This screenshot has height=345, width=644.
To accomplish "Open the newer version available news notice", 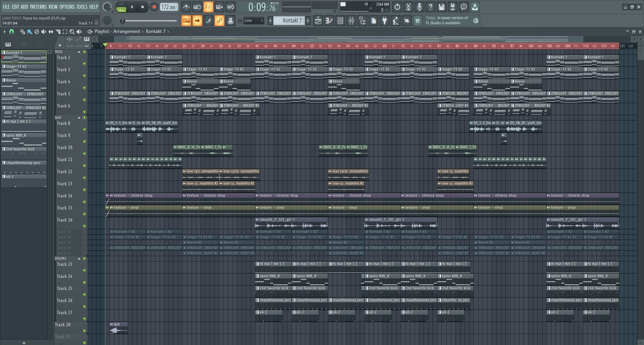I will point(452,20).
